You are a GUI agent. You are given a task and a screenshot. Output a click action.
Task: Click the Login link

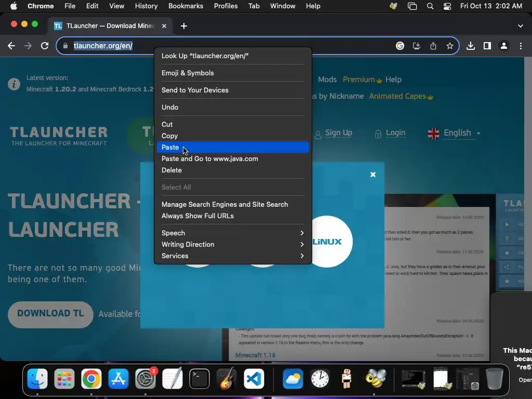395,132
